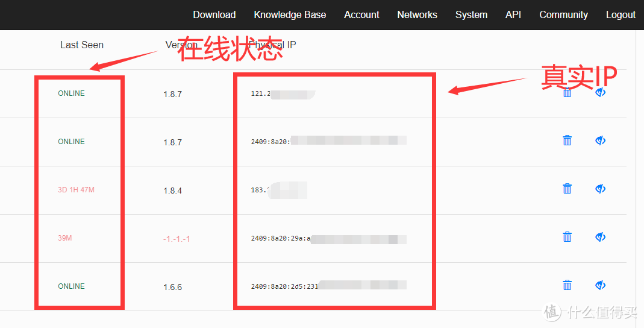Image resolution: width=644 pixels, height=328 pixels.
Task: Select the version 1.8.4 cell
Action: [172, 191]
